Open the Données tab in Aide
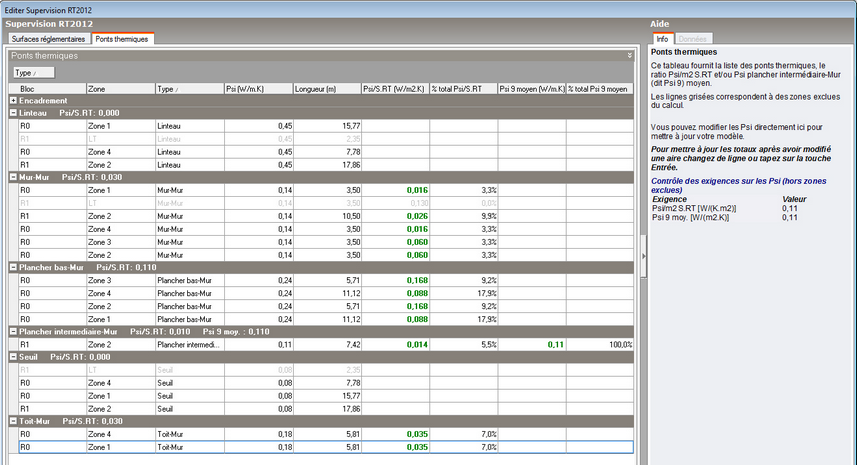857x465 pixels. tap(693, 38)
